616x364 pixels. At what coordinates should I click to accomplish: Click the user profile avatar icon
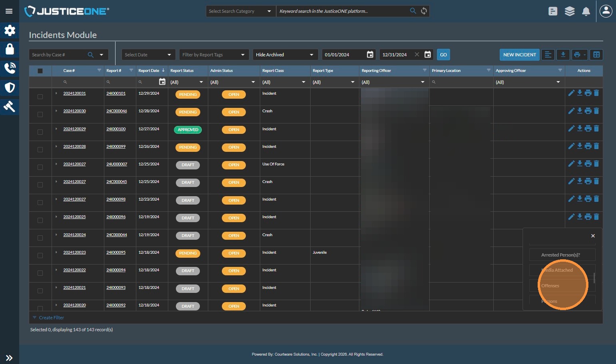pyautogui.click(x=606, y=11)
